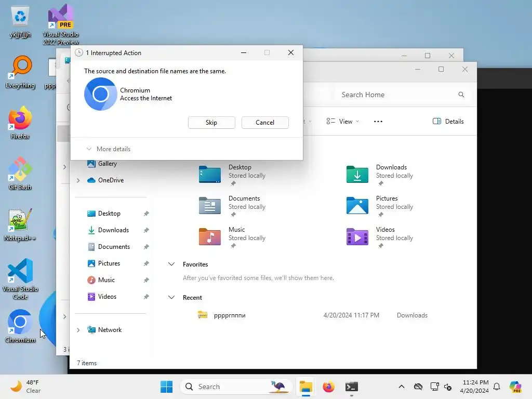
Task: Click the muted volume tray icon
Action: tap(448, 387)
